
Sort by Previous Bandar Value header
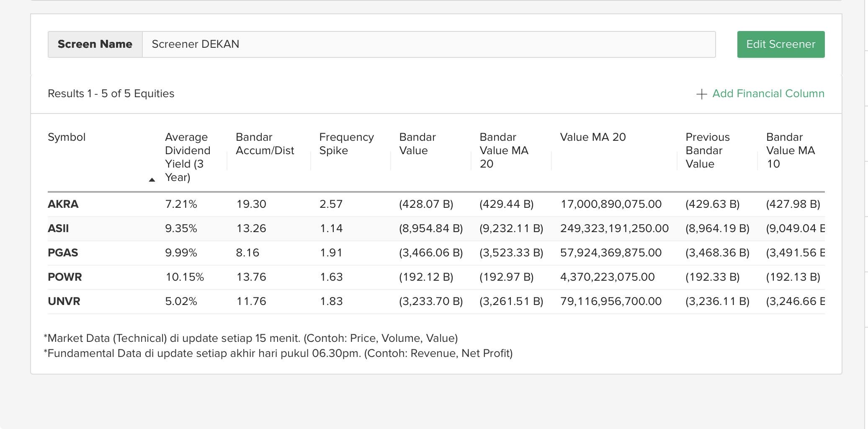coord(707,150)
